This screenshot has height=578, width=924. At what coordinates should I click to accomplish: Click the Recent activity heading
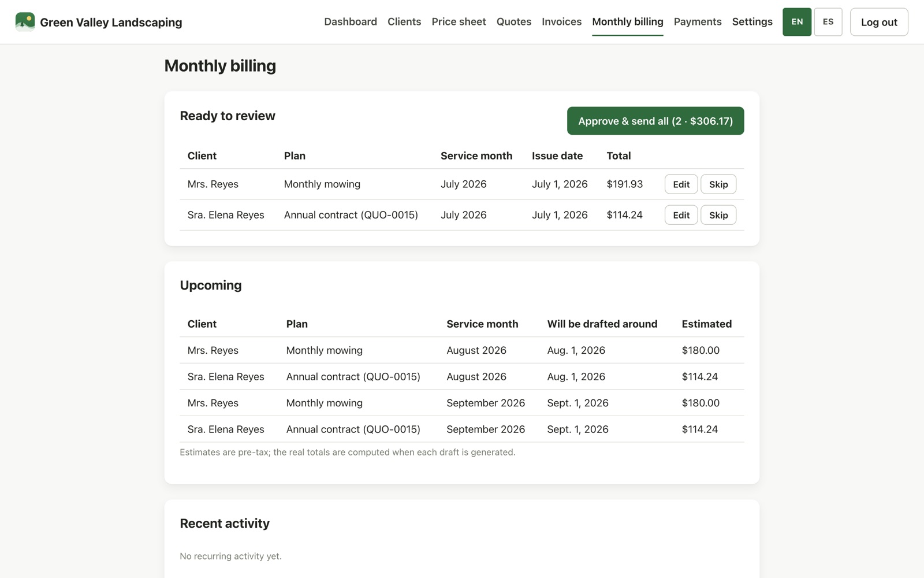225,523
